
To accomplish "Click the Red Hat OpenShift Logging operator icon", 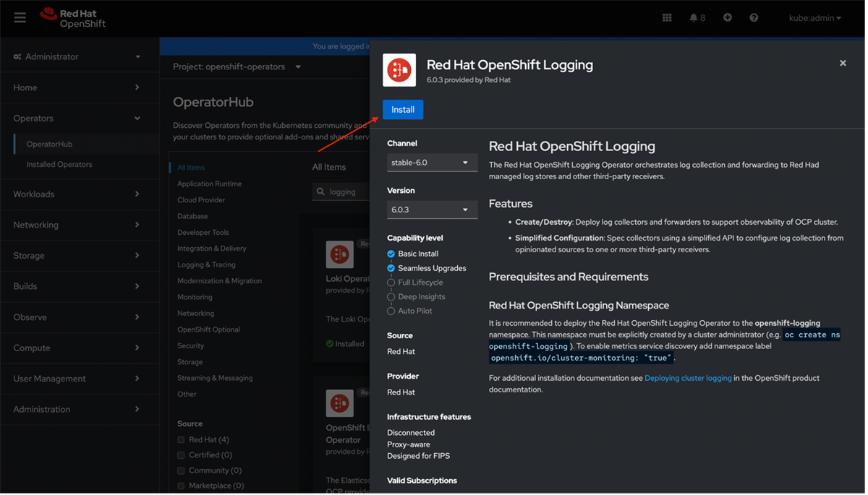I will pyautogui.click(x=399, y=70).
